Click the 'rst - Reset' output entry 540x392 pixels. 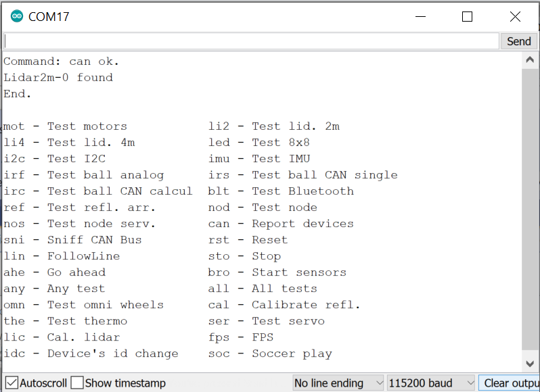(x=248, y=240)
